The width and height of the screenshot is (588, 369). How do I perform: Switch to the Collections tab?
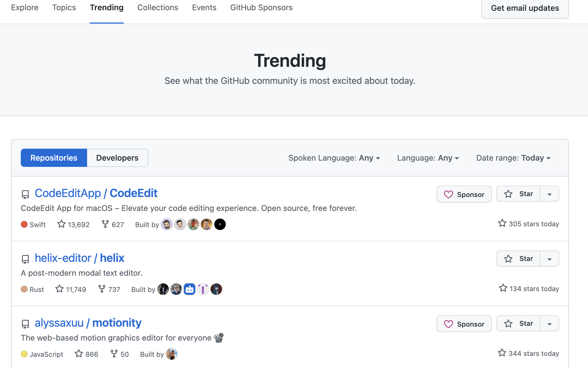[158, 8]
